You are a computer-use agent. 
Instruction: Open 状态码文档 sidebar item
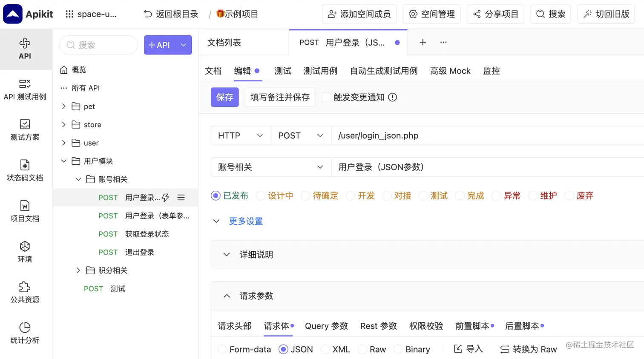click(25, 171)
